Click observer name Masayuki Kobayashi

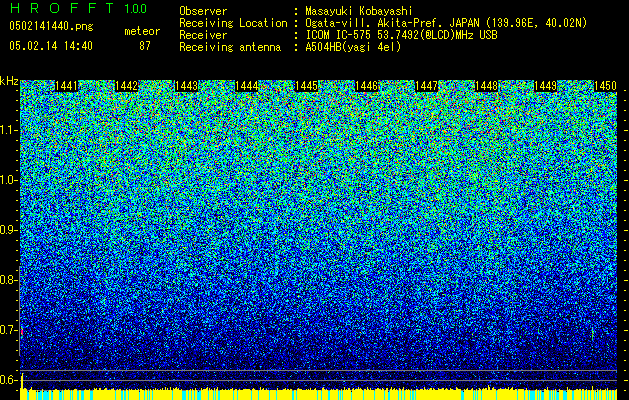pyautogui.click(x=359, y=11)
